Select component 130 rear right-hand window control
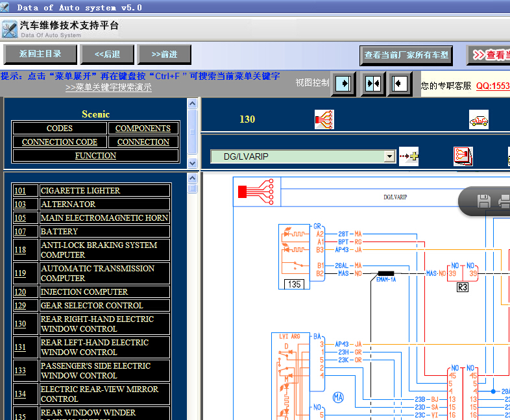510x420 pixels. coord(91,324)
